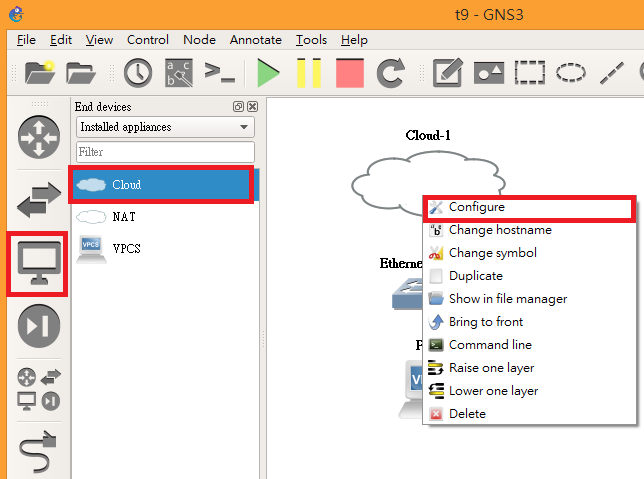Image resolution: width=644 pixels, height=479 pixels.
Task: Open the Annotate menu
Action: pyautogui.click(x=255, y=40)
